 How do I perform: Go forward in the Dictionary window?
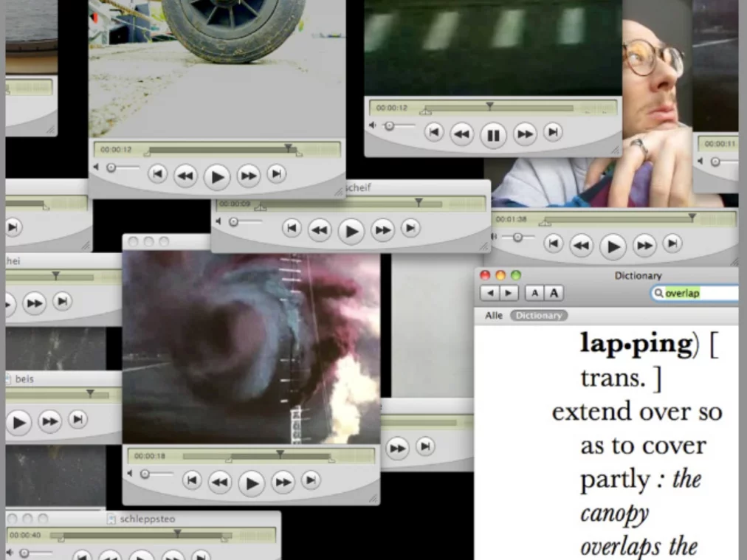(x=509, y=293)
